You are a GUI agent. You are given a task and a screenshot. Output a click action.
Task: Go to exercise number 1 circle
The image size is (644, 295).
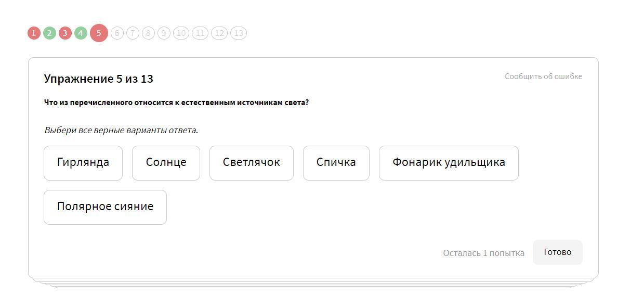(34, 33)
